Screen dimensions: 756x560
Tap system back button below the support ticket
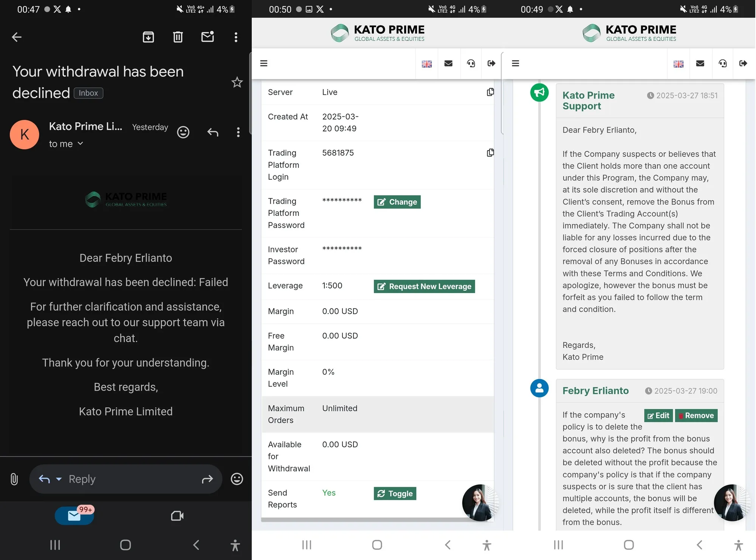[x=700, y=545]
